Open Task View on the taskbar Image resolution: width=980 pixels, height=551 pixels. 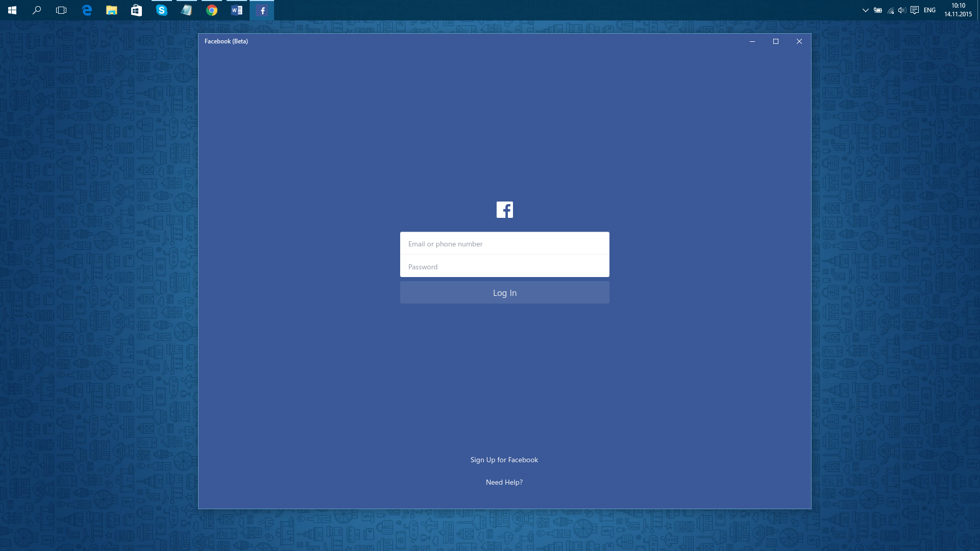pos(61,10)
